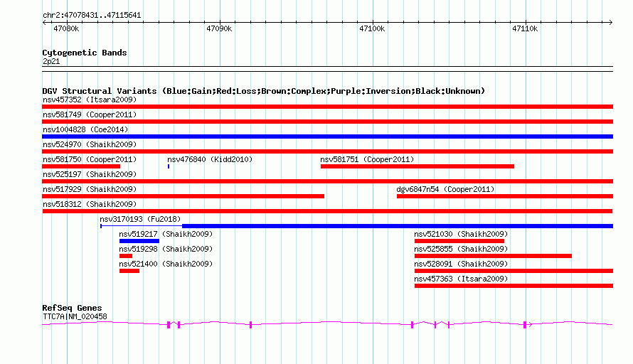Click the red bar under nsv457352

327,107
